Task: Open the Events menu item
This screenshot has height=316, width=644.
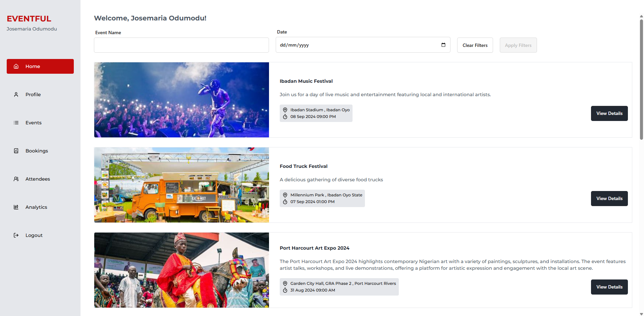Action: 34,123
